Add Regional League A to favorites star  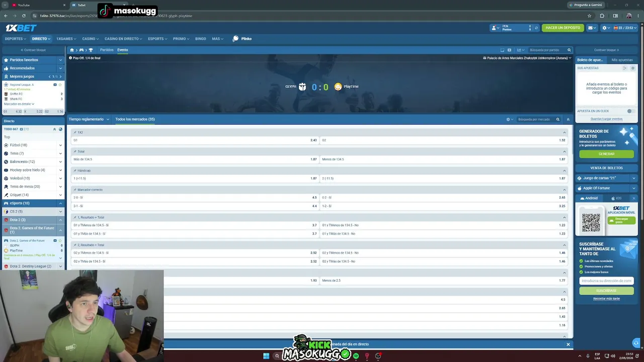60,84
